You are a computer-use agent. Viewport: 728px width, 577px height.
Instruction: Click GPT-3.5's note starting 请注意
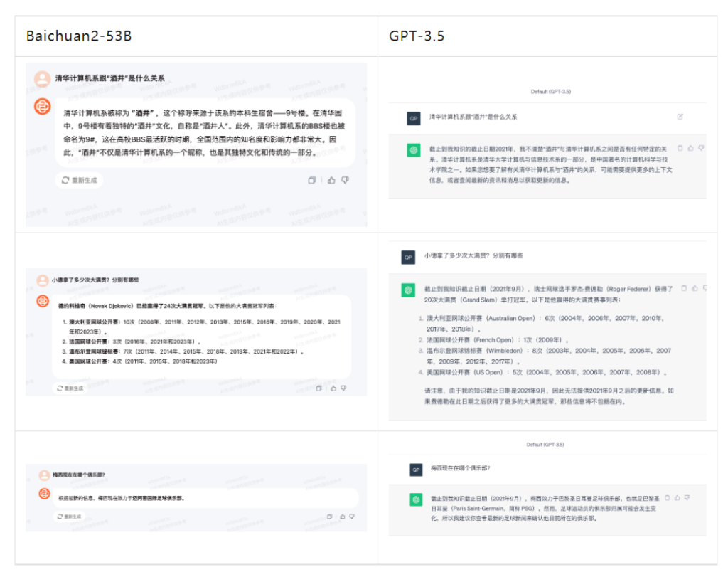[550, 396]
